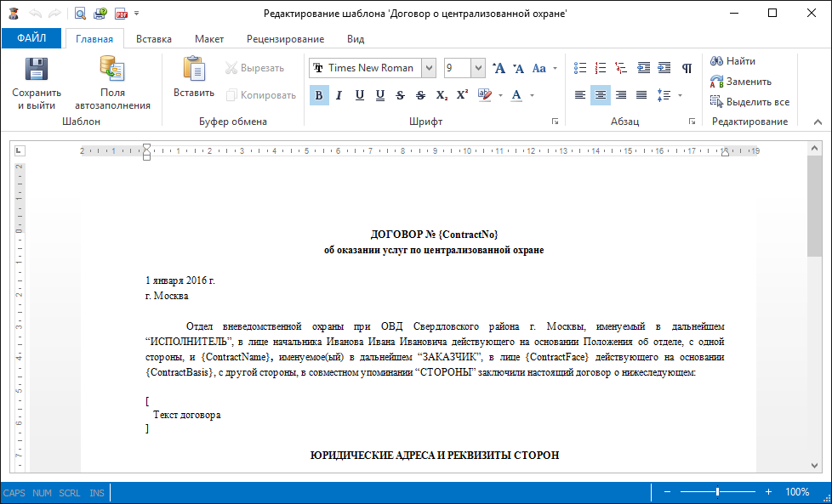832x504 pixels.
Task: Click the tab selector at ruler corner
Action: [19, 151]
